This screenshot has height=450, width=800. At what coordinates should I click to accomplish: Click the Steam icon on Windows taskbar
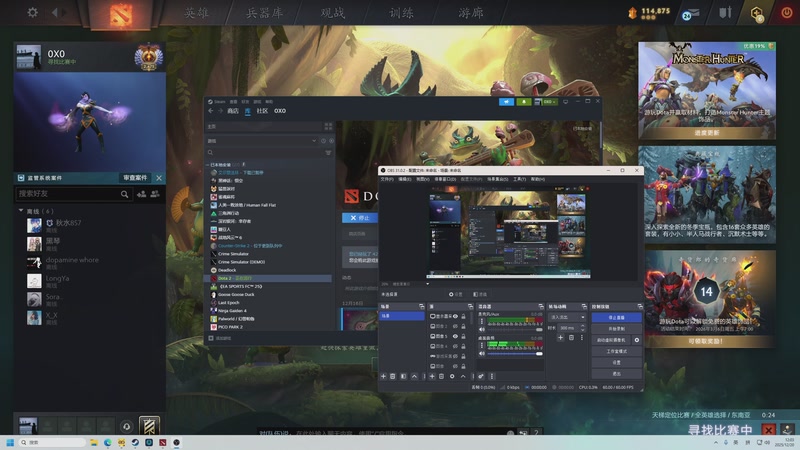(135, 442)
